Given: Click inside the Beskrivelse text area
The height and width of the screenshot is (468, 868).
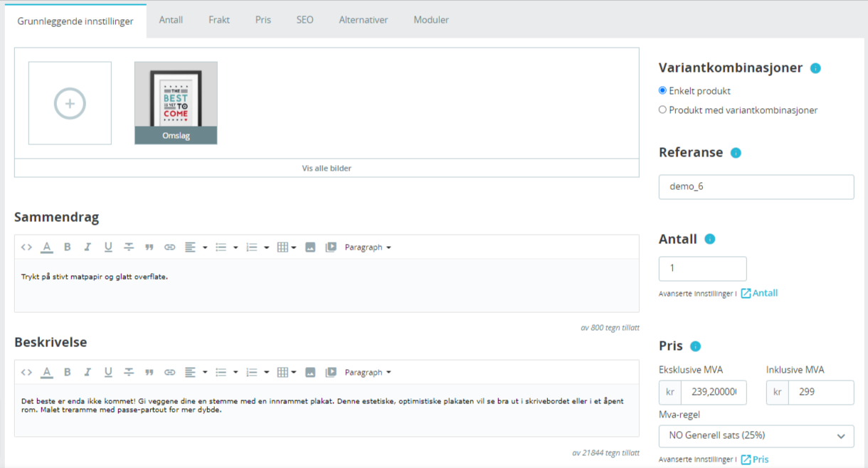Looking at the screenshot, I should point(327,410).
